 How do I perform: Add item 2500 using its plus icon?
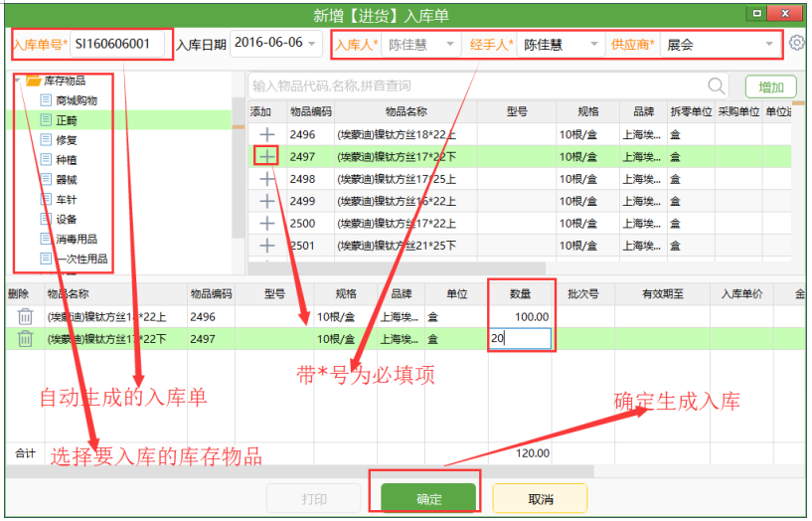266,223
